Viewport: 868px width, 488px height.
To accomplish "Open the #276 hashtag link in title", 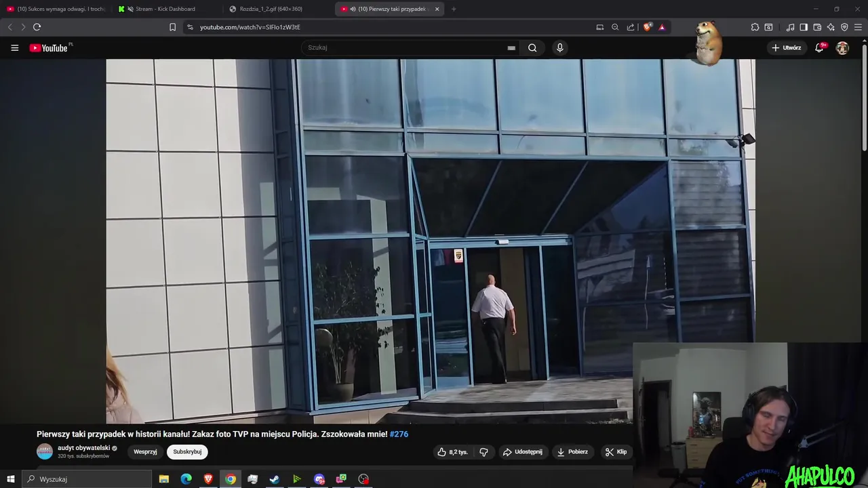I will coord(399,434).
